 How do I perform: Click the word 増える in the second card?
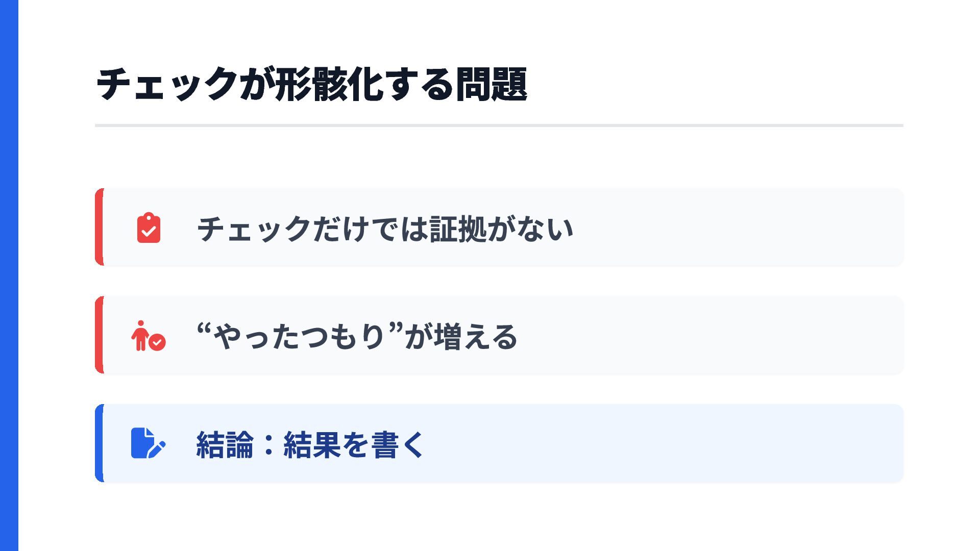coord(476,337)
